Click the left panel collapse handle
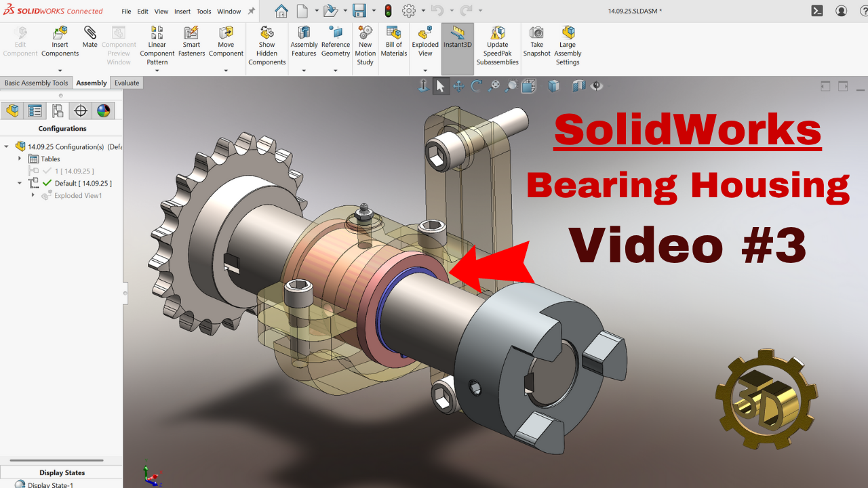This screenshot has height=488, width=868. click(125, 293)
